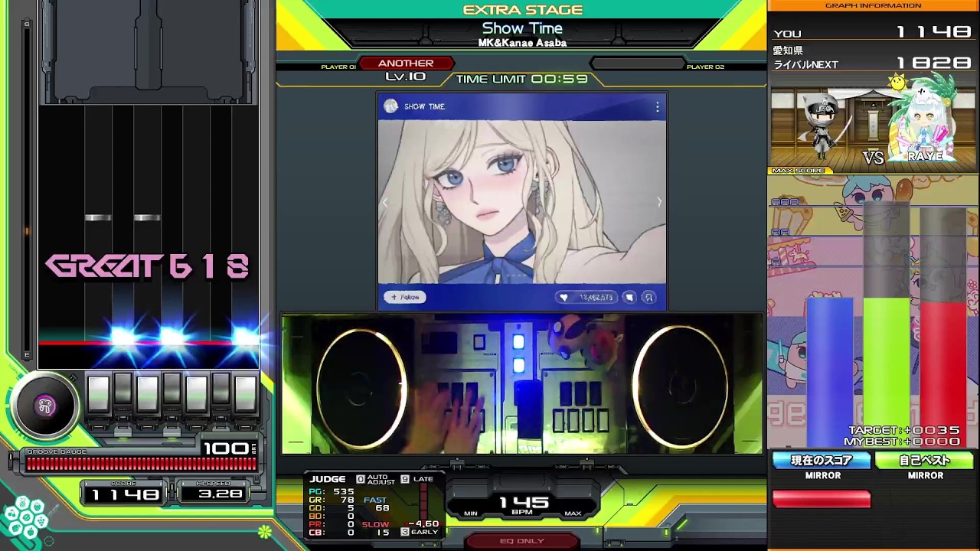Open the three-dot menu on the SHOW TIME card
The height and width of the screenshot is (551, 980).
pyautogui.click(x=657, y=106)
